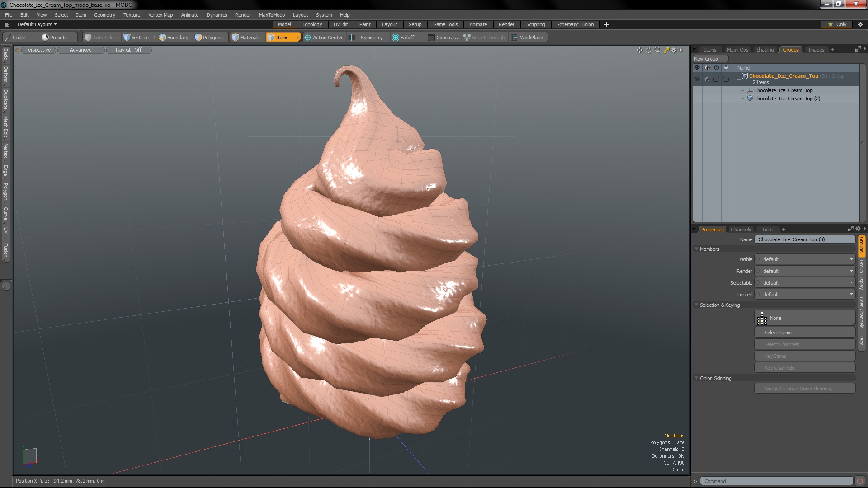Toggle render camera icon for the group row
Screen dimensions: 868x488
(x=707, y=79)
